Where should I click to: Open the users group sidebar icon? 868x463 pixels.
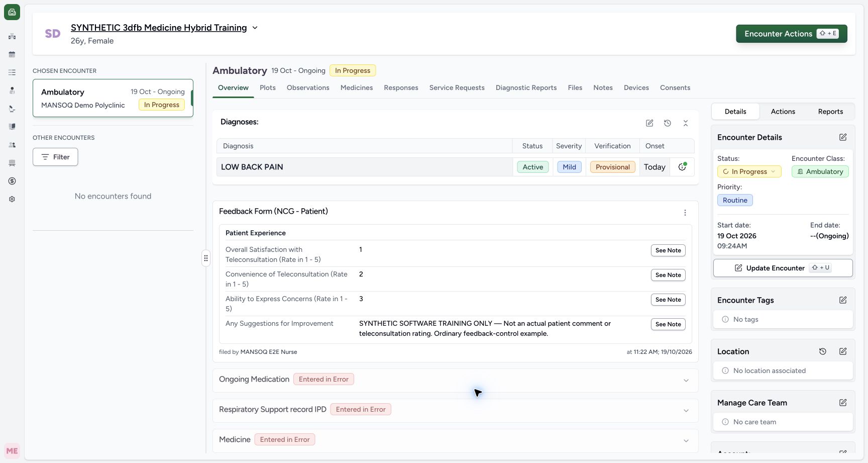point(12,145)
